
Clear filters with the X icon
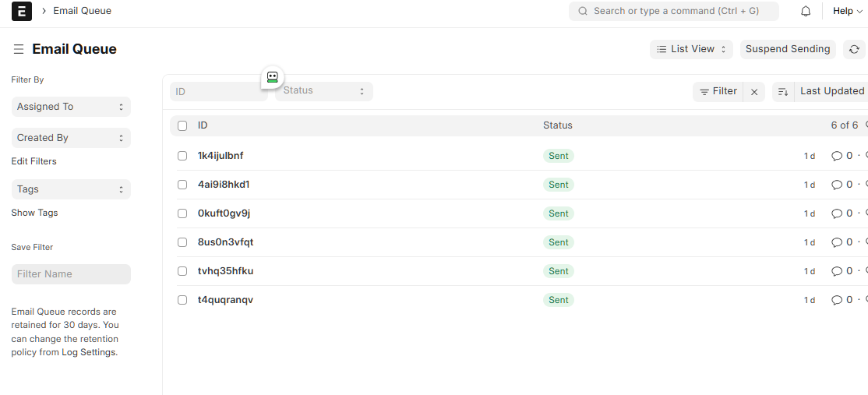coord(754,92)
